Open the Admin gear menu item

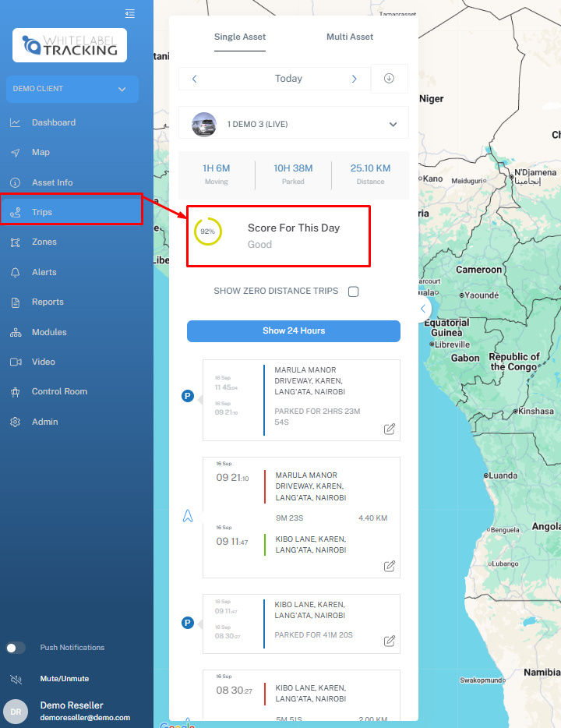click(15, 422)
